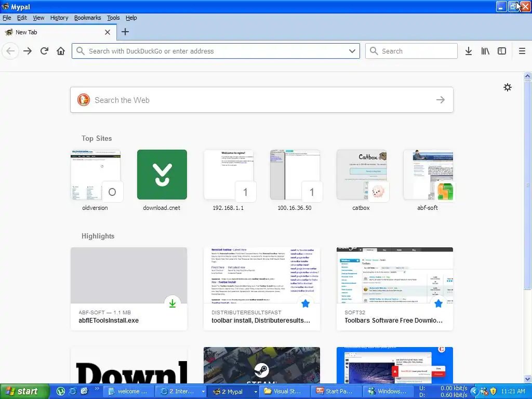Open the downloads panel arrow icon
532x399 pixels.
point(469,51)
